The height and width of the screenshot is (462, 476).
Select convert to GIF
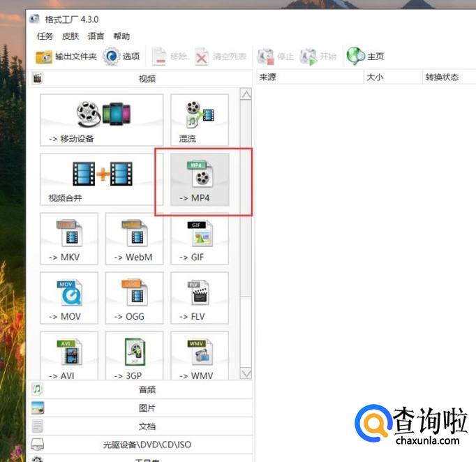tap(200, 239)
